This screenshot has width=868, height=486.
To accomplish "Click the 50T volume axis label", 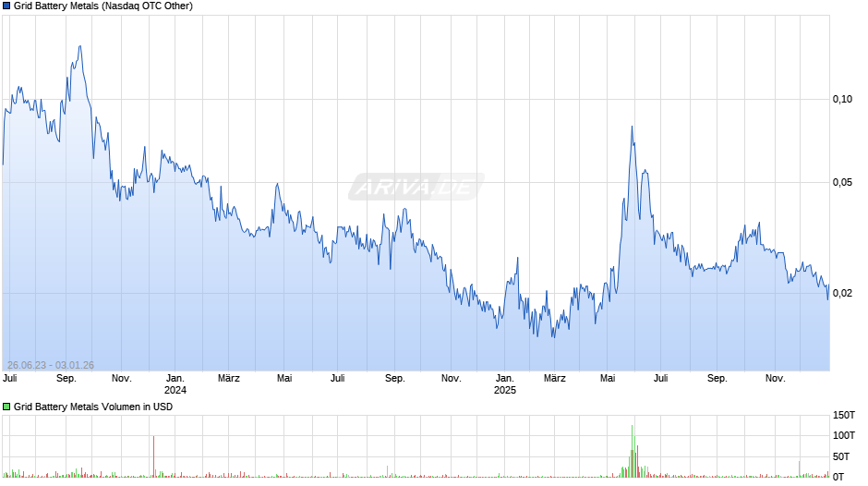I will pyautogui.click(x=841, y=456).
